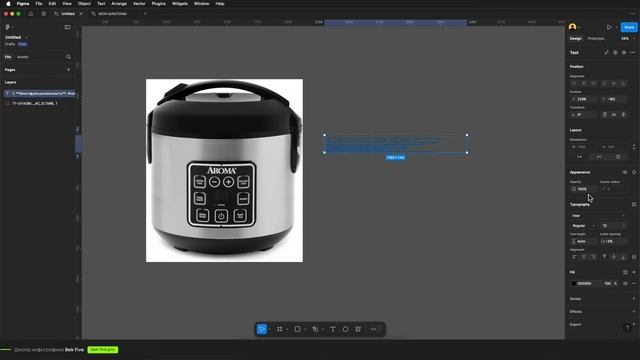This screenshot has width=640, height=360.
Task: Open the Move tool variants chevron
Action: click(269, 329)
